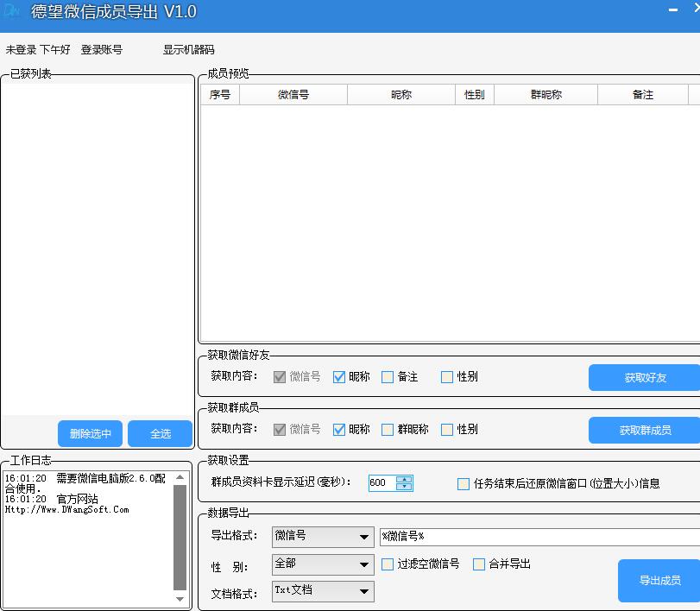Viewport: 700px width, 611px height.
Task: Click the 微信号 column header in 成员预览
Action: [293, 94]
